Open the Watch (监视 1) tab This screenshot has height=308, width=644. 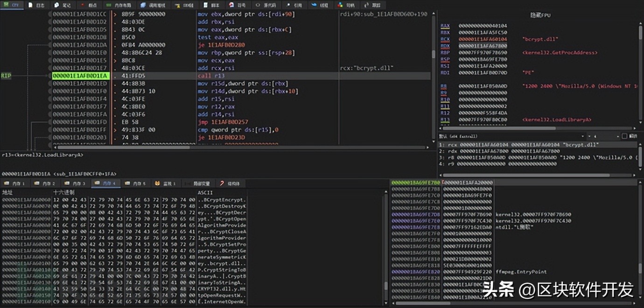[165, 183]
